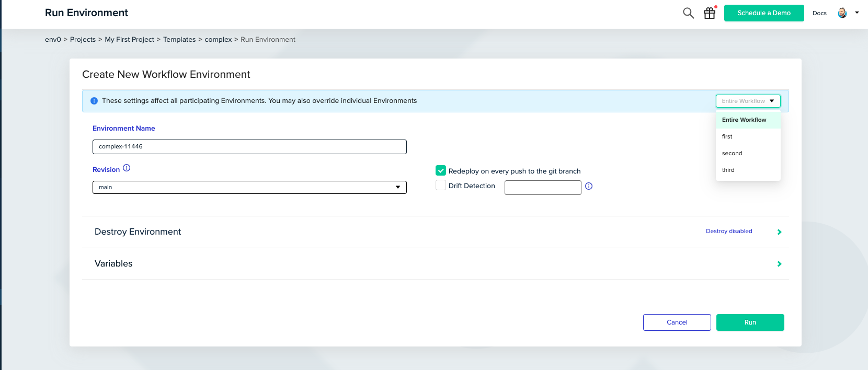Click the Drift Detection info icon

tap(589, 186)
